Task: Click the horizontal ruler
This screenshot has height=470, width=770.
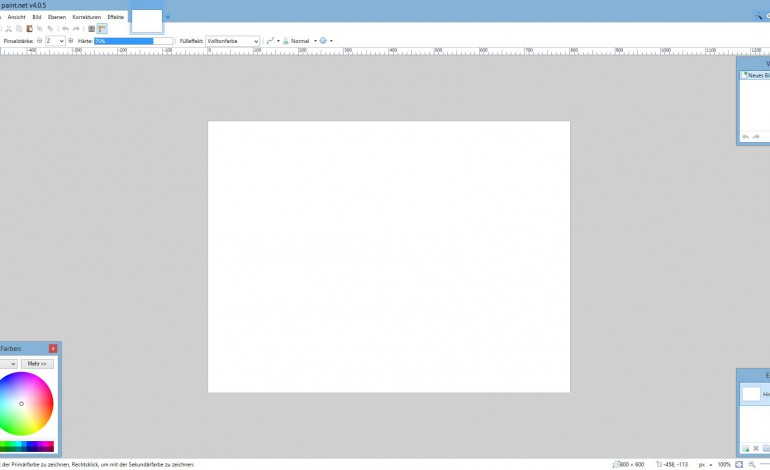Action: [x=385, y=51]
